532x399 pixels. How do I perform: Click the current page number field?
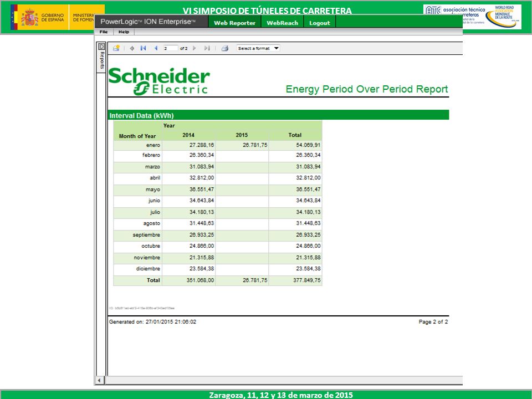(171, 48)
